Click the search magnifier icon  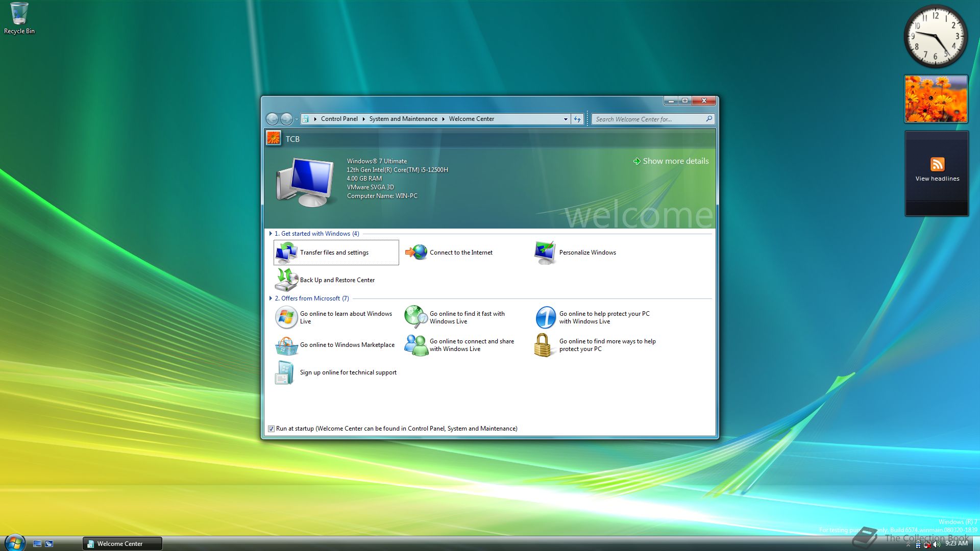(709, 119)
